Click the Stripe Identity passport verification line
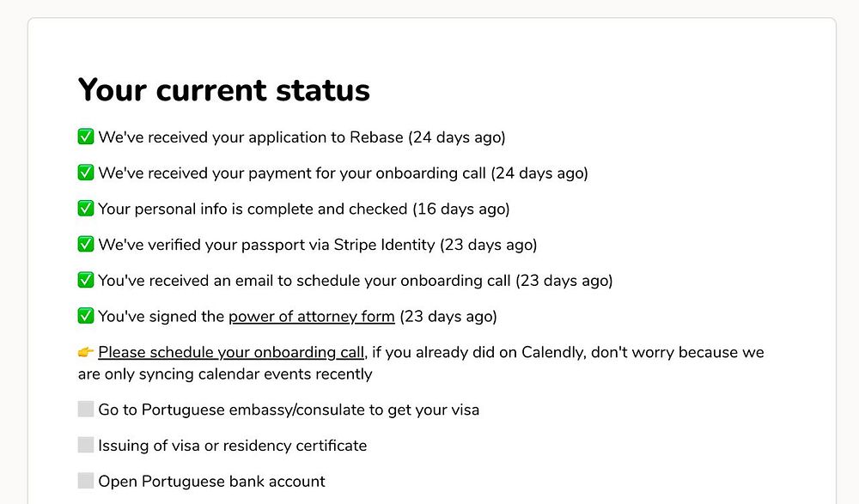This screenshot has width=859, height=504. point(318,246)
